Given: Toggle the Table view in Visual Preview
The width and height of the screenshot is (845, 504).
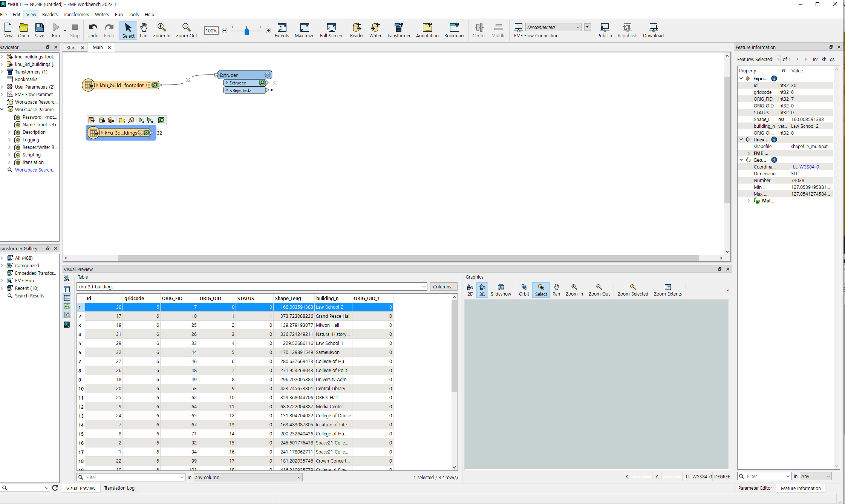Looking at the screenshot, I should (67, 298).
